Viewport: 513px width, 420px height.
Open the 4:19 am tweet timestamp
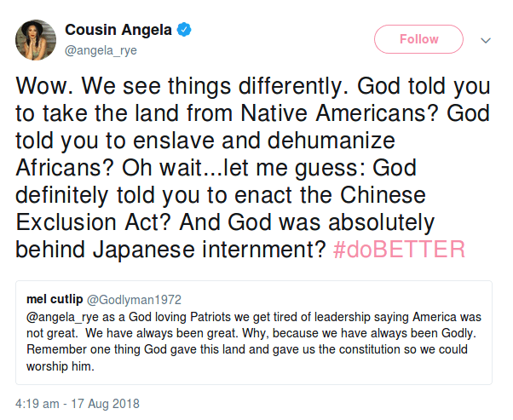77,402
